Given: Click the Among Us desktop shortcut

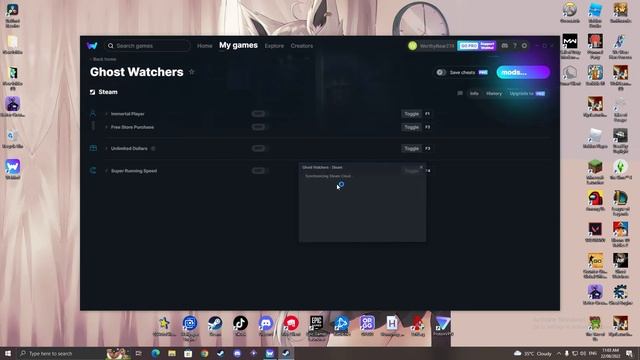Looking at the screenshot, I should 595,201.
